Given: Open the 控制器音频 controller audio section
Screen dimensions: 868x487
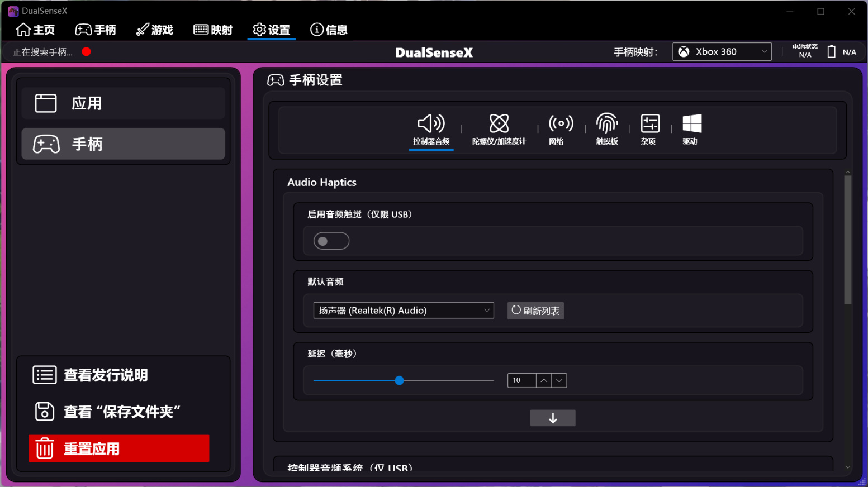Looking at the screenshot, I should pos(431,130).
